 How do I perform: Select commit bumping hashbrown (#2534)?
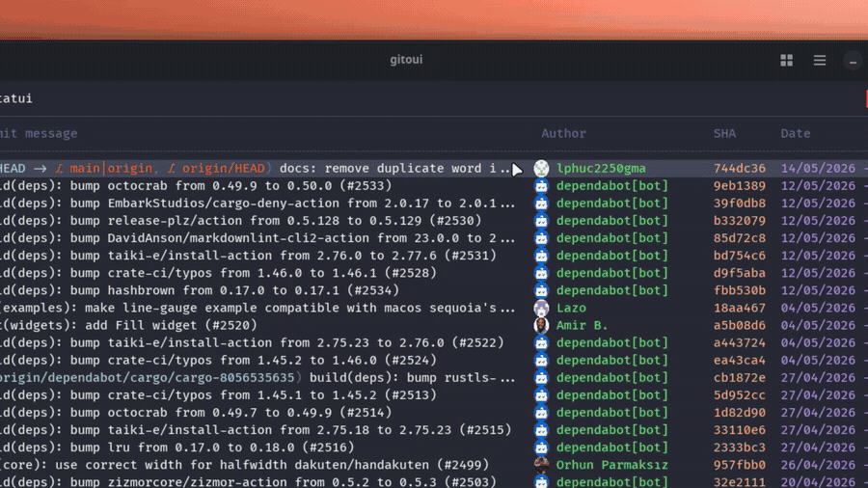pyautogui.click(x=200, y=290)
